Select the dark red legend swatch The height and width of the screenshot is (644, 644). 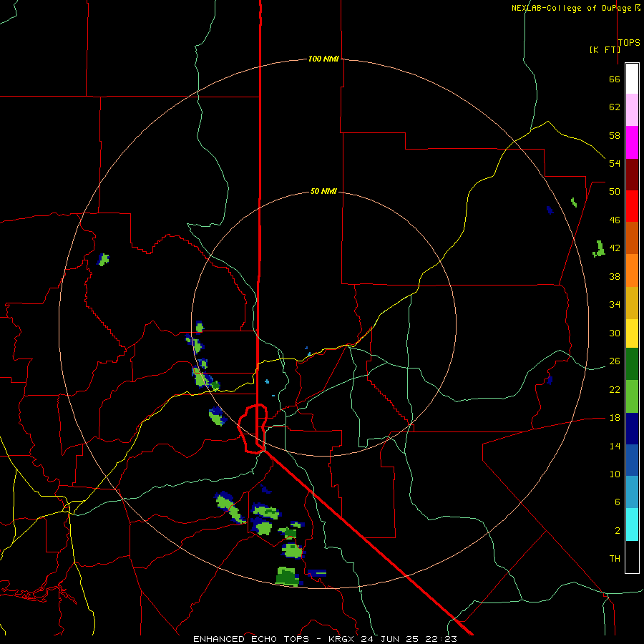click(632, 174)
